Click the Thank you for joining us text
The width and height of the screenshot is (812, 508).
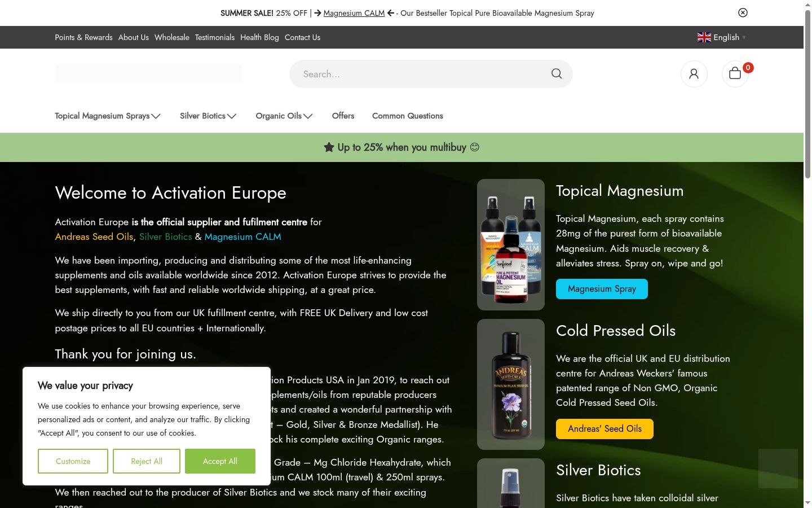point(126,354)
